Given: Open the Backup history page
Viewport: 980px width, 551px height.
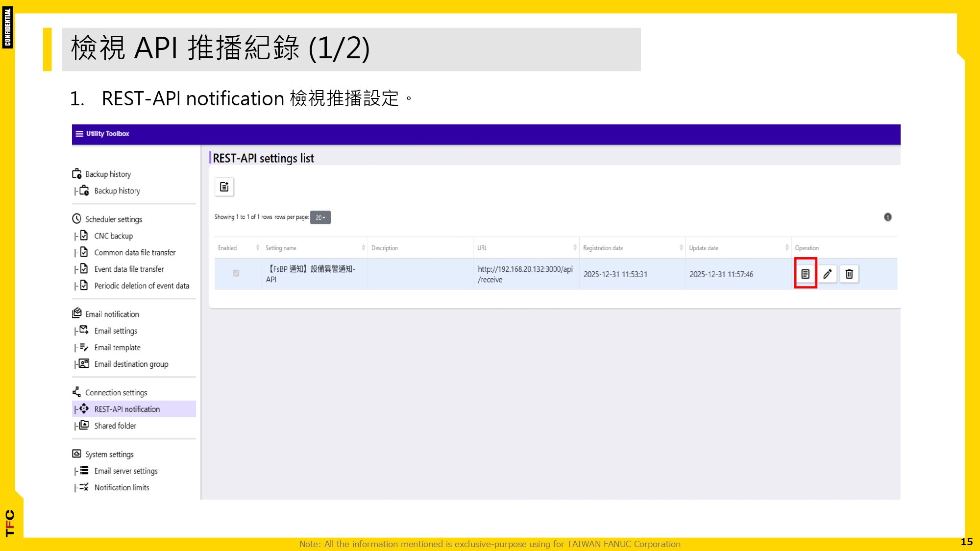Looking at the screenshot, I should 107,174.
